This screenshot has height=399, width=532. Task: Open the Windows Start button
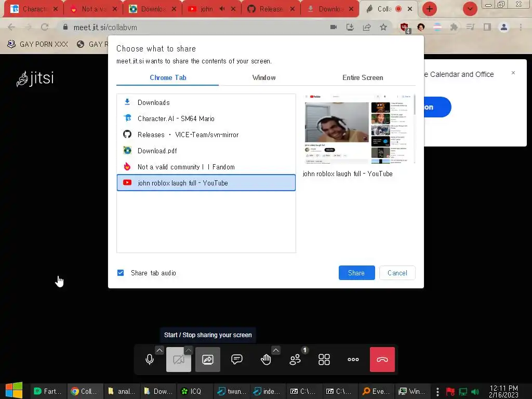14,391
